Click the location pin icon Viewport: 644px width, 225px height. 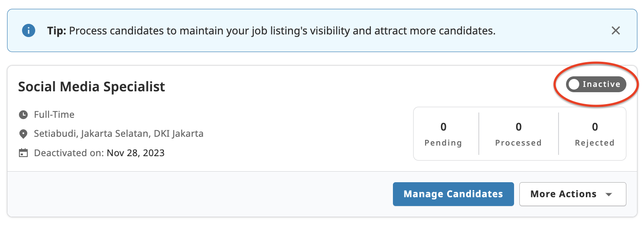click(x=23, y=134)
